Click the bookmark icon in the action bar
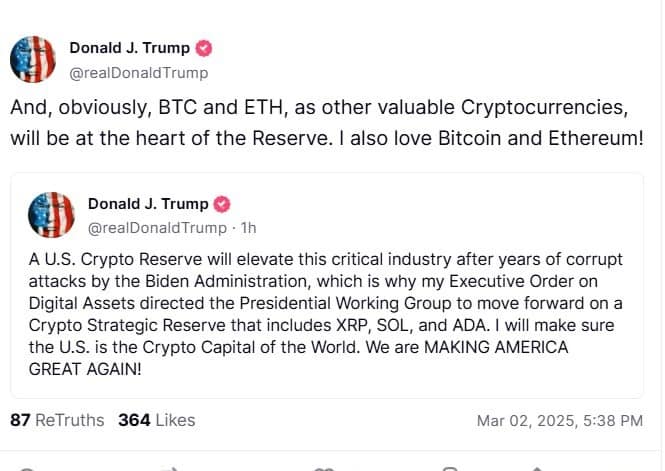 pyautogui.click(x=450, y=467)
